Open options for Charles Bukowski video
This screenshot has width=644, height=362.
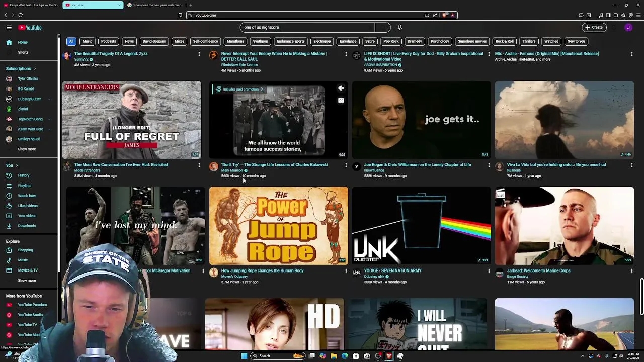tap(346, 165)
